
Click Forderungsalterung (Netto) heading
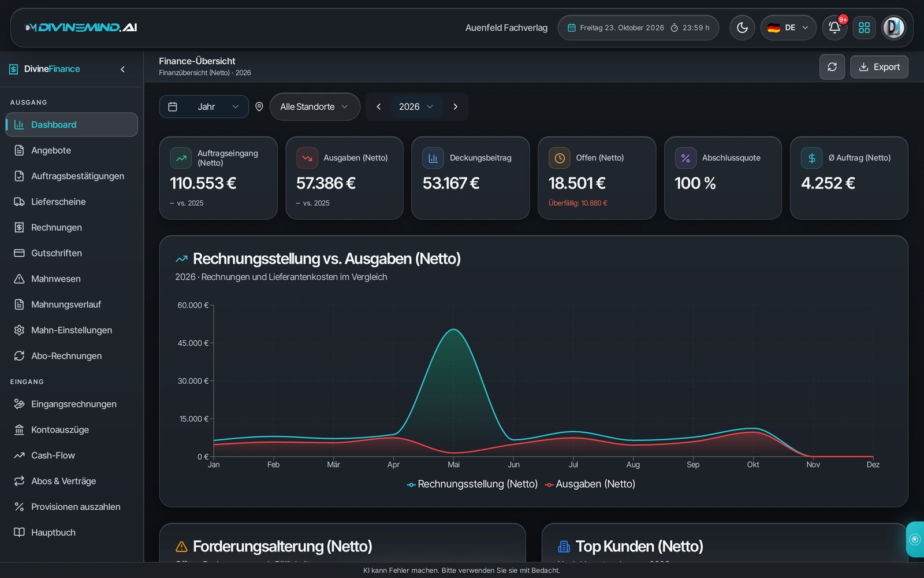click(x=282, y=546)
